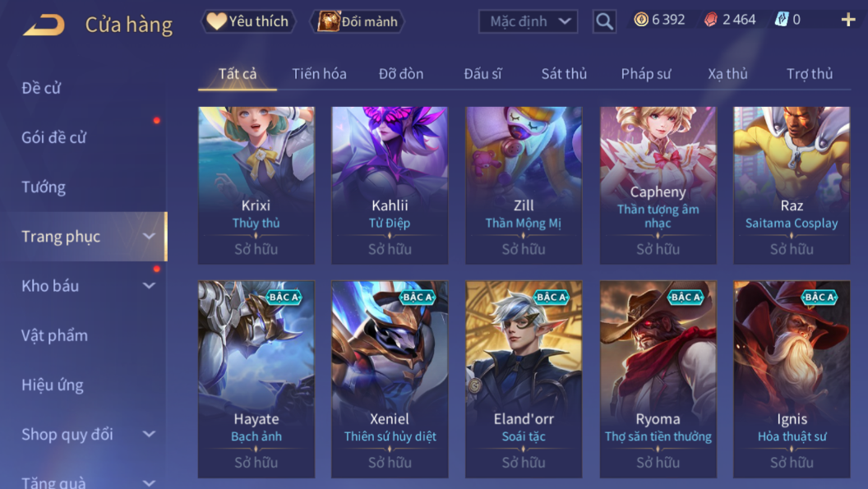This screenshot has width=868, height=489.
Task: Click the Bậc A badge on Hayate card
Action: tap(284, 298)
